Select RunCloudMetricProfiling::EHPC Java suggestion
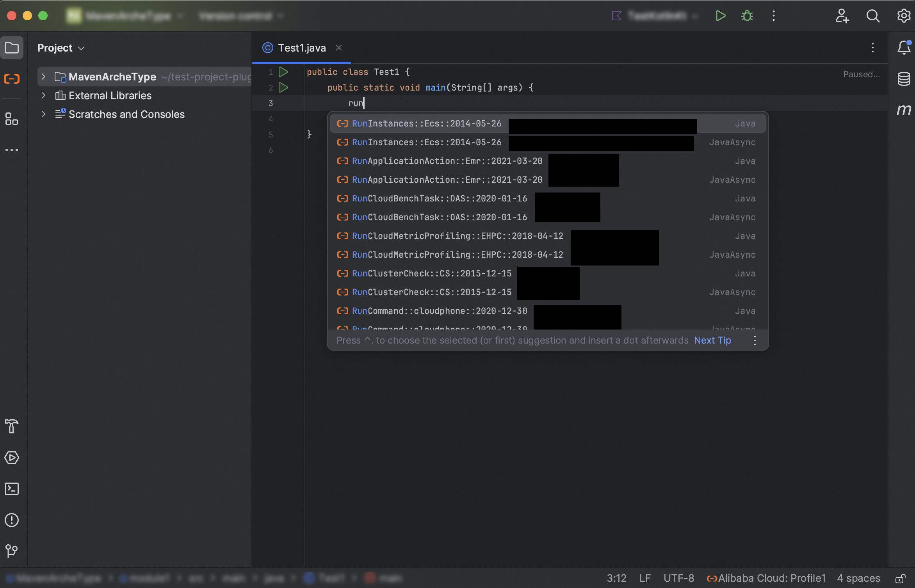The width and height of the screenshot is (915, 588). pyautogui.click(x=548, y=236)
